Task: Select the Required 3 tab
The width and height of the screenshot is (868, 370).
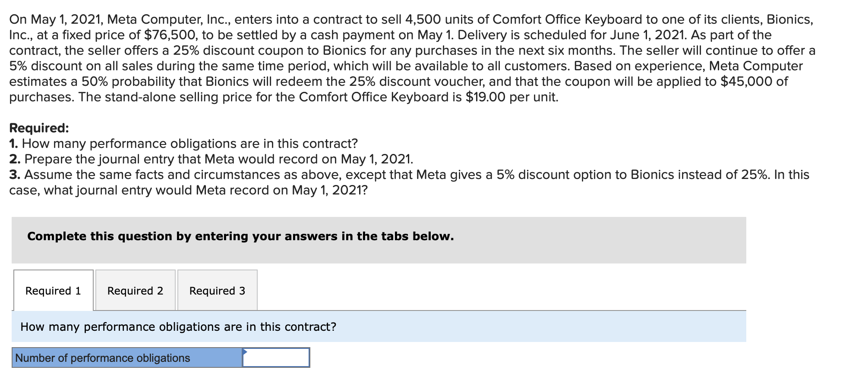Action: [x=217, y=291]
